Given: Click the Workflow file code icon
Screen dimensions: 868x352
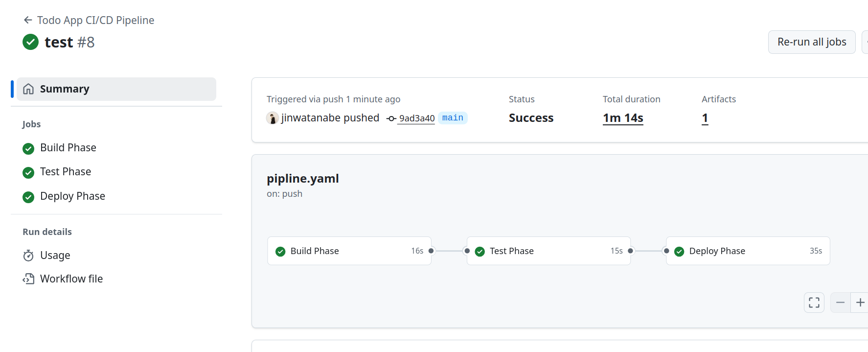Looking at the screenshot, I should (x=28, y=279).
